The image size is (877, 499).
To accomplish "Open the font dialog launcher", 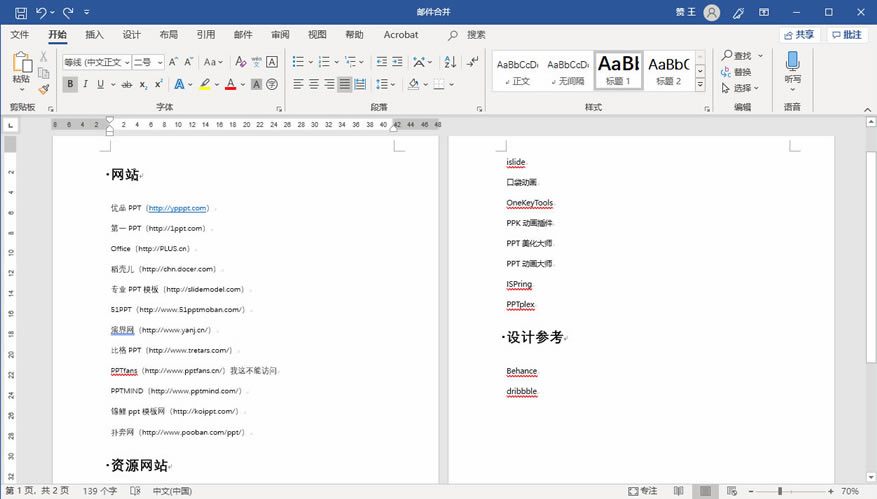I will pyautogui.click(x=279, y=109).
